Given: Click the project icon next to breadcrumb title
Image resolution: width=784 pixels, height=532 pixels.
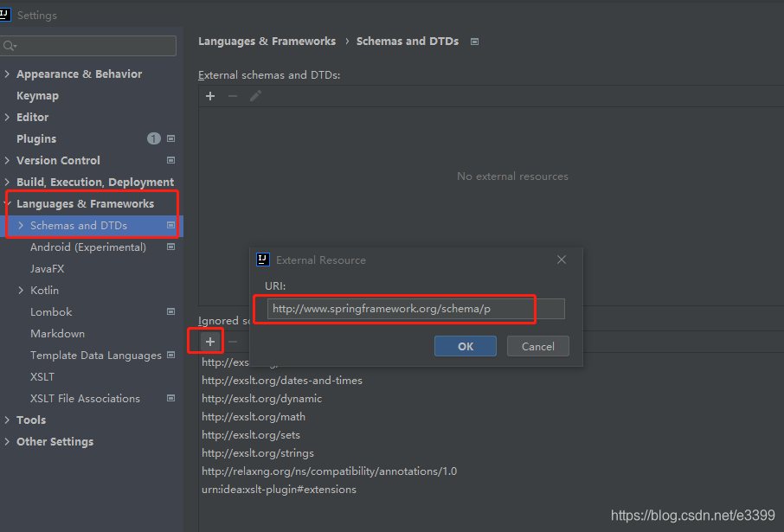Looking at the screenshot, I should coord(474,42).
